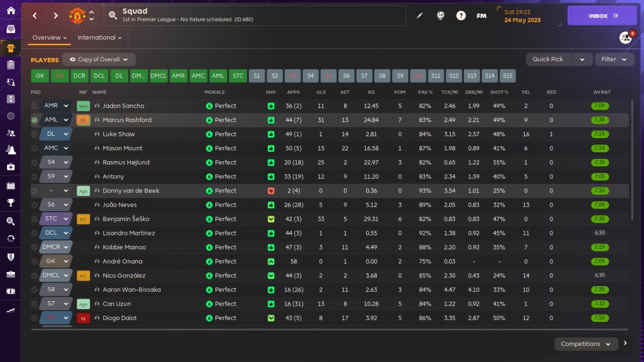Click the search magnifier in the title bar

click(x=113, y=16)
